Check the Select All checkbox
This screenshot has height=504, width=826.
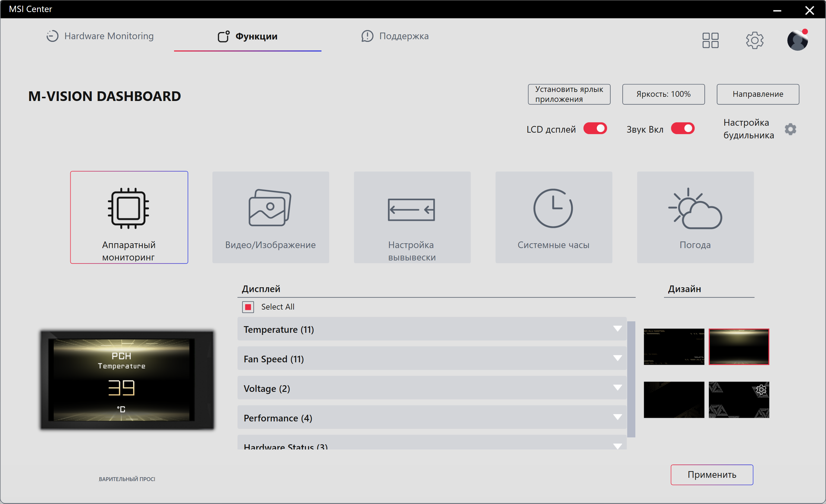pyautogui.click(x=248, y=307)
